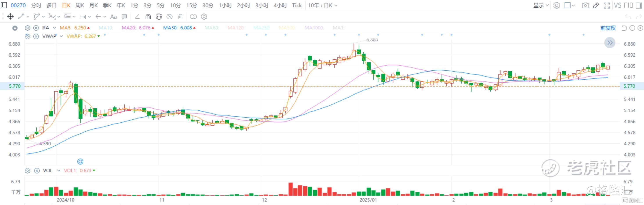Switch to the 周K weekly tab
The image size is (644, 205).
[80, 5]
